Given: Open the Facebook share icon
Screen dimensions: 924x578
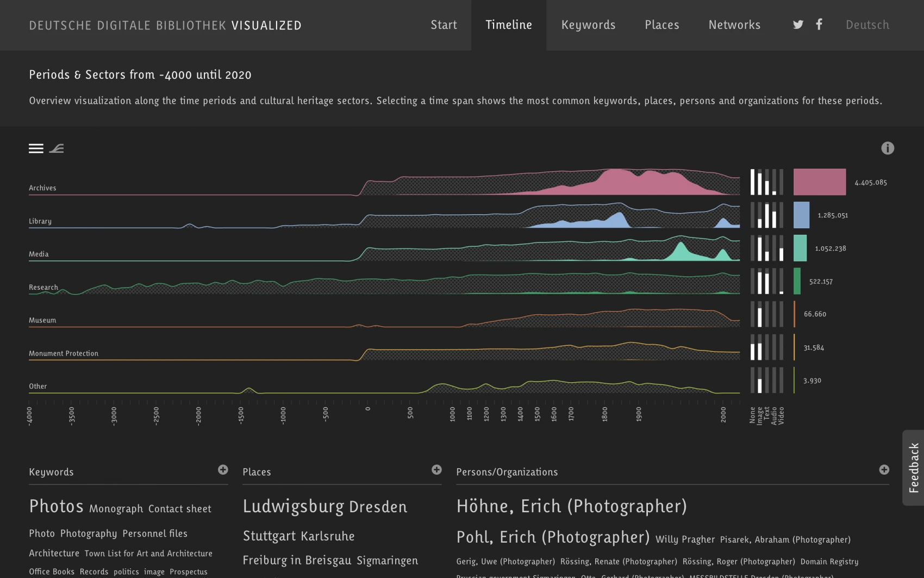Looking at the screenshot, I should 819,24.
